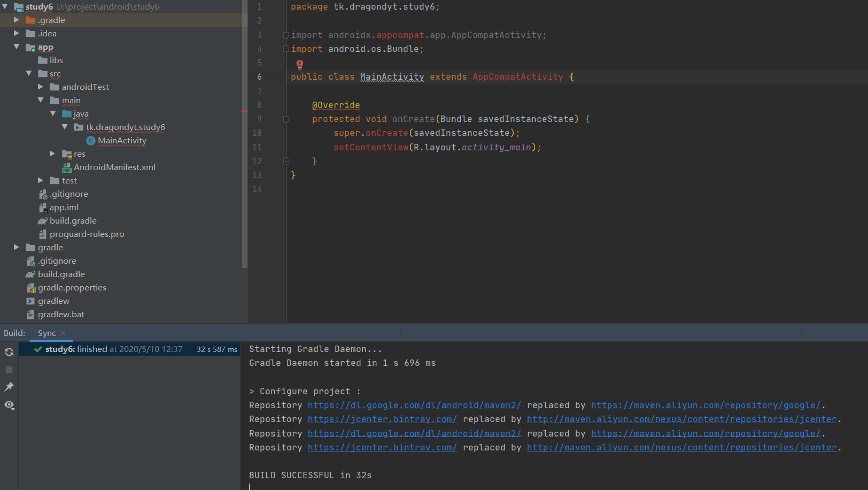Viewport: 868px width, 490px height.
Task: Close the Sync tab
Action: 63,333
